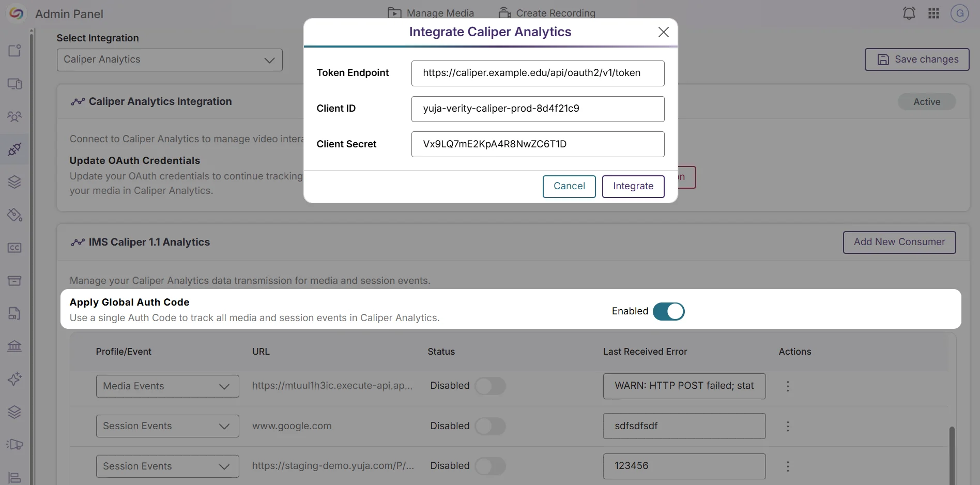Click the user profile avatar icon
This screenshot has height=485, width=980.
tap(959, 13)
